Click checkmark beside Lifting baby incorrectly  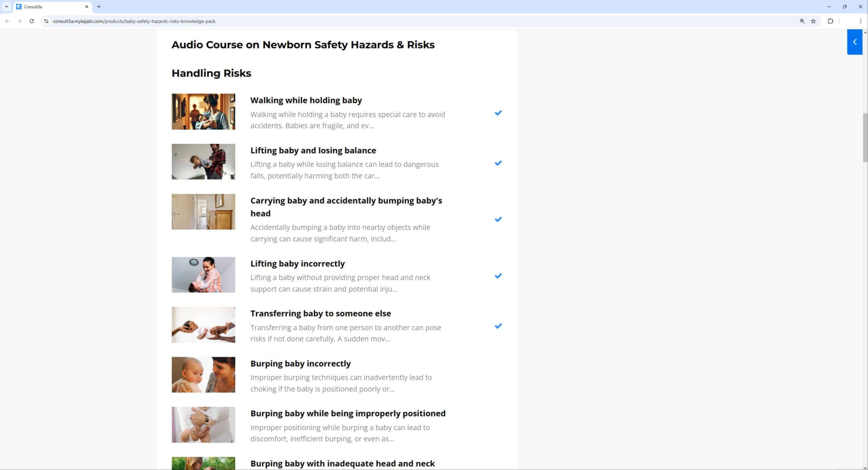click(498, 276)
